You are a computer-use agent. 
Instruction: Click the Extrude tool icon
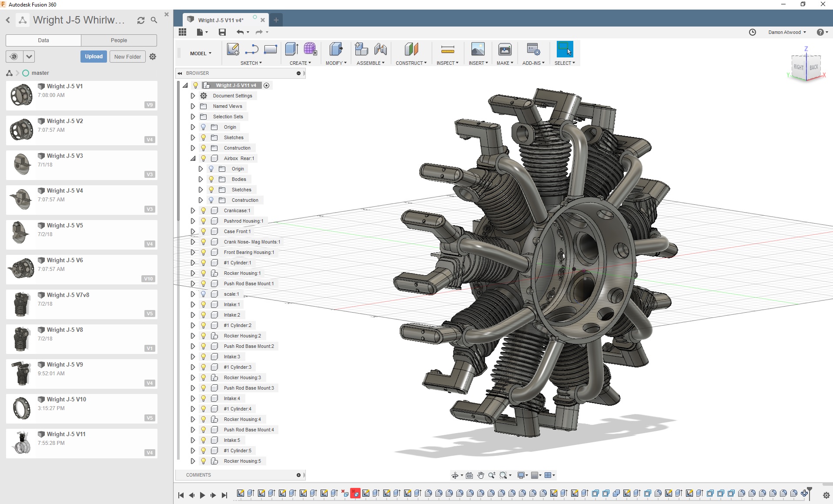pos(291,49)
